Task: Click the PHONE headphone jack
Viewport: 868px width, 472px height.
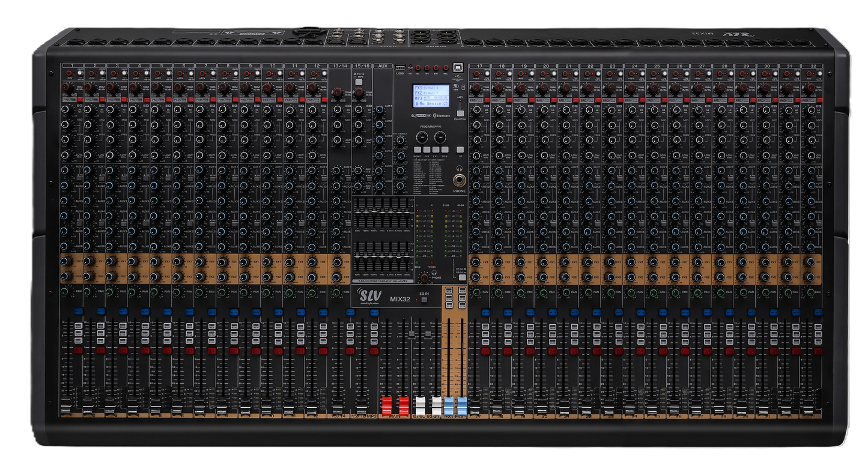Action: click(x=460, y=180)
